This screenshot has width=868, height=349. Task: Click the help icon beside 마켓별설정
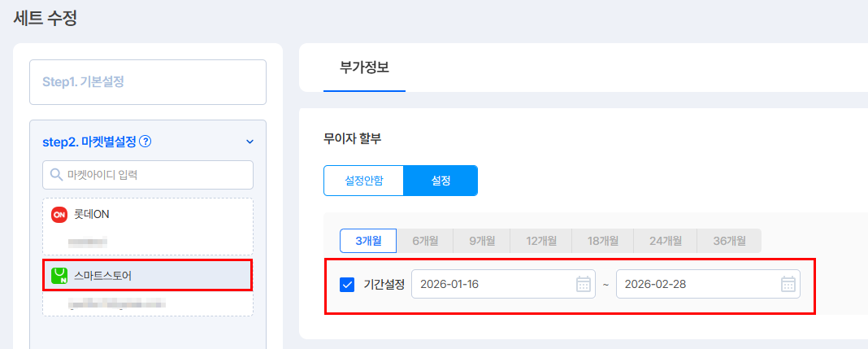145,142
